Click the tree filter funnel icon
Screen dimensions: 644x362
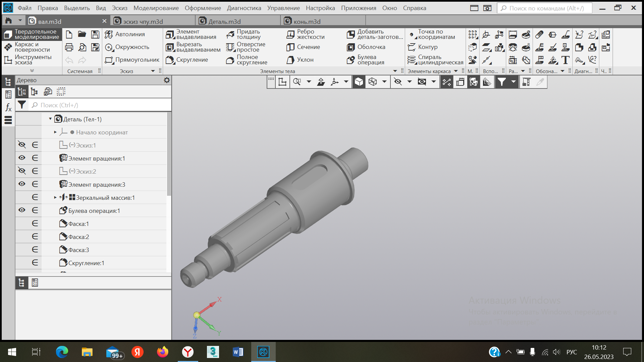click(22, 105)
